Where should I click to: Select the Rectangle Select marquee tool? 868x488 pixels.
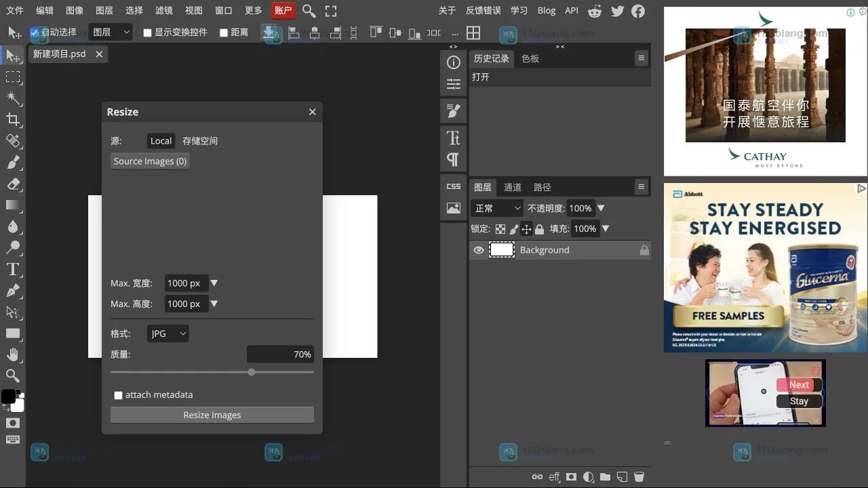13,77
